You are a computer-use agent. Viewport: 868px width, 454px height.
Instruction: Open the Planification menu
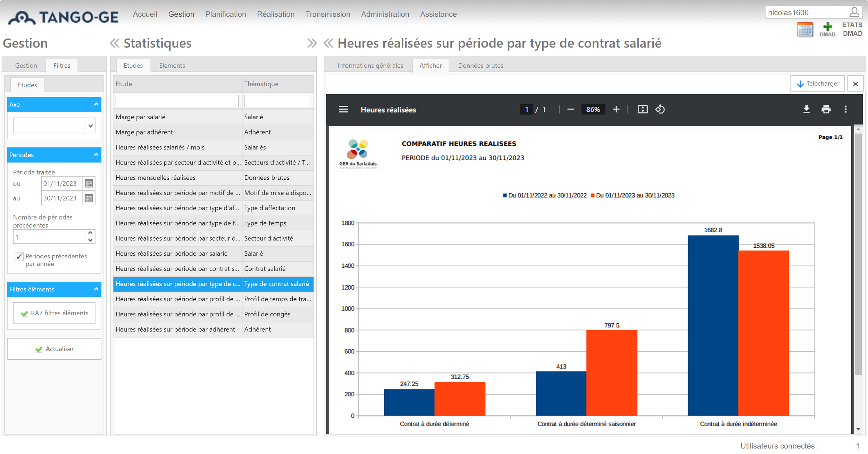click(x=225, y=14)
